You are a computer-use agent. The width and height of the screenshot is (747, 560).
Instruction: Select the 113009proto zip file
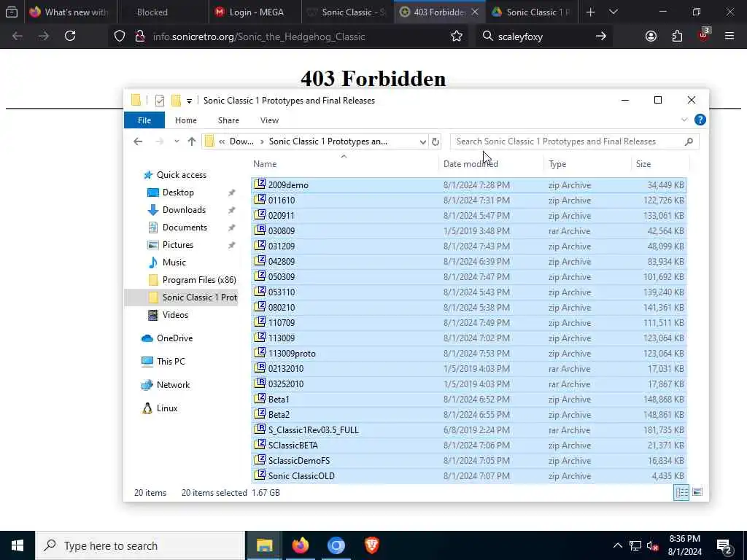pos(469,354)
